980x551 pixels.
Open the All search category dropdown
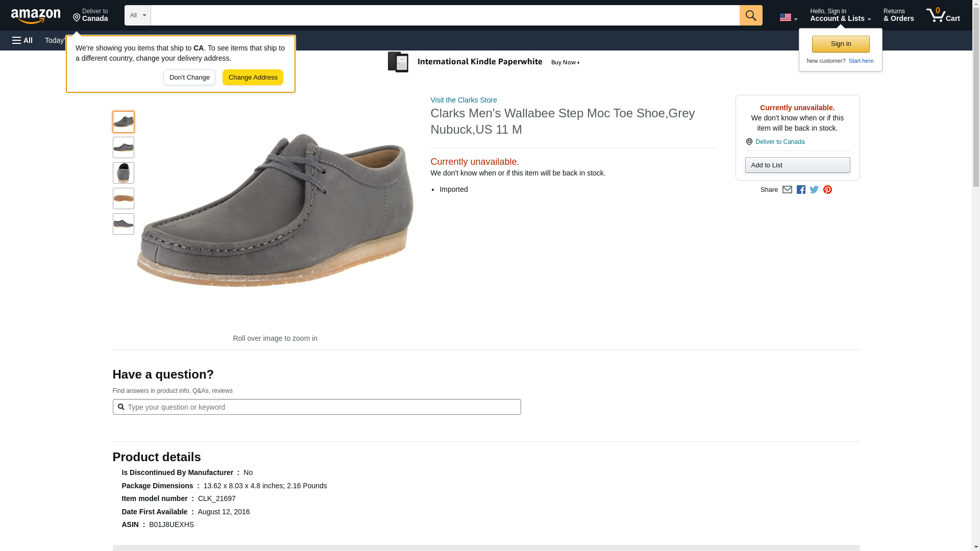137,15
